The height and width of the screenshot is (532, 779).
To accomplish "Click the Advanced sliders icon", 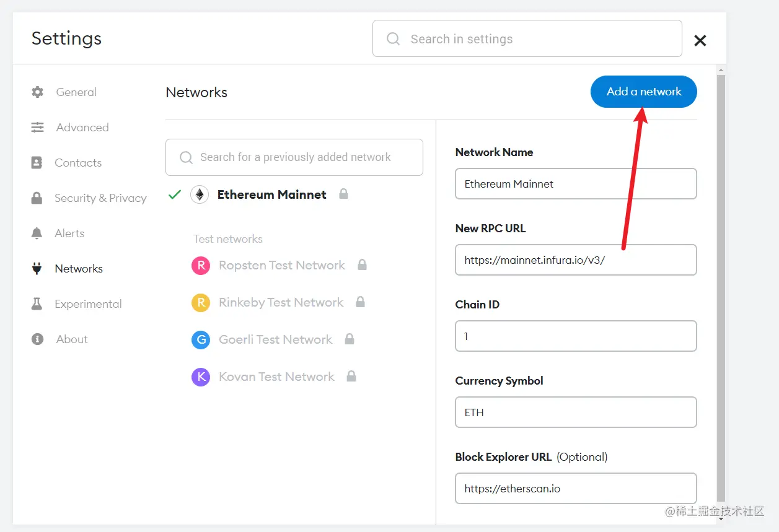I will [x=38, y=128].
